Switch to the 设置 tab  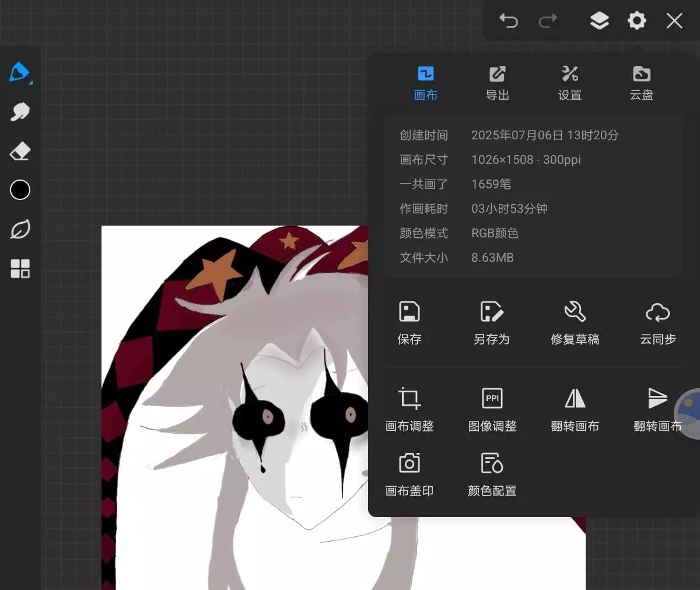569,83
